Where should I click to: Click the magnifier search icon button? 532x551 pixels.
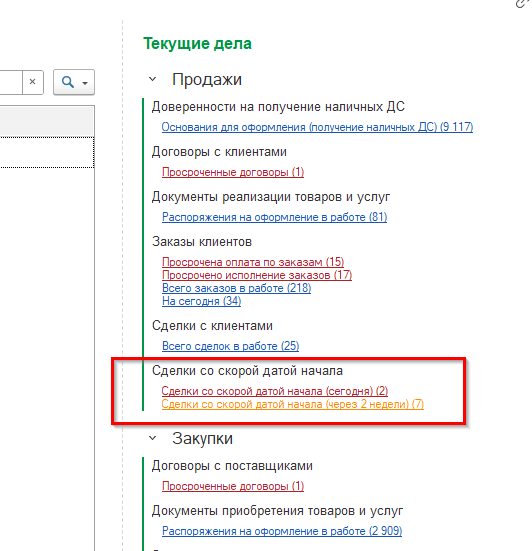click(x=68, y=82)
